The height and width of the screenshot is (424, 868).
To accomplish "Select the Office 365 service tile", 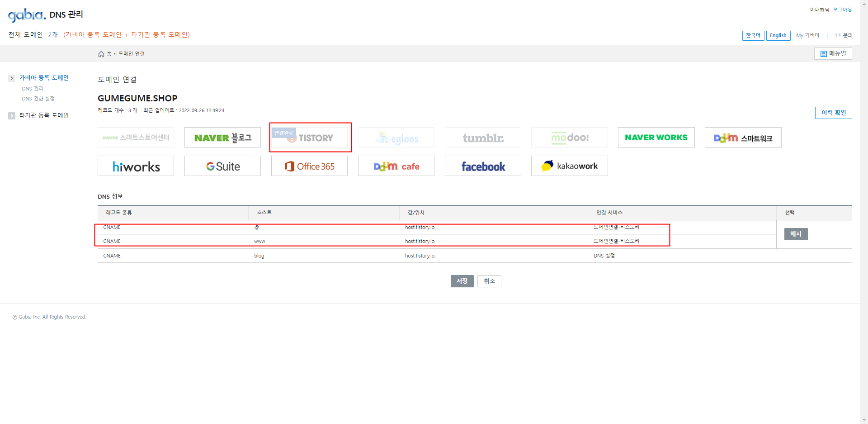I will coord(309,166).
